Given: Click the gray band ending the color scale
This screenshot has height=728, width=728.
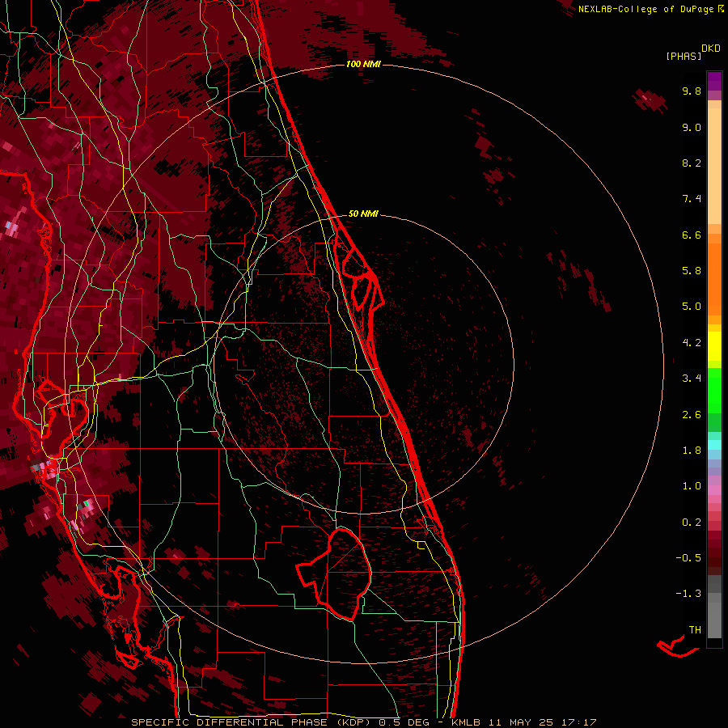Looking at the screenshot, I should (x=714, y=616).
